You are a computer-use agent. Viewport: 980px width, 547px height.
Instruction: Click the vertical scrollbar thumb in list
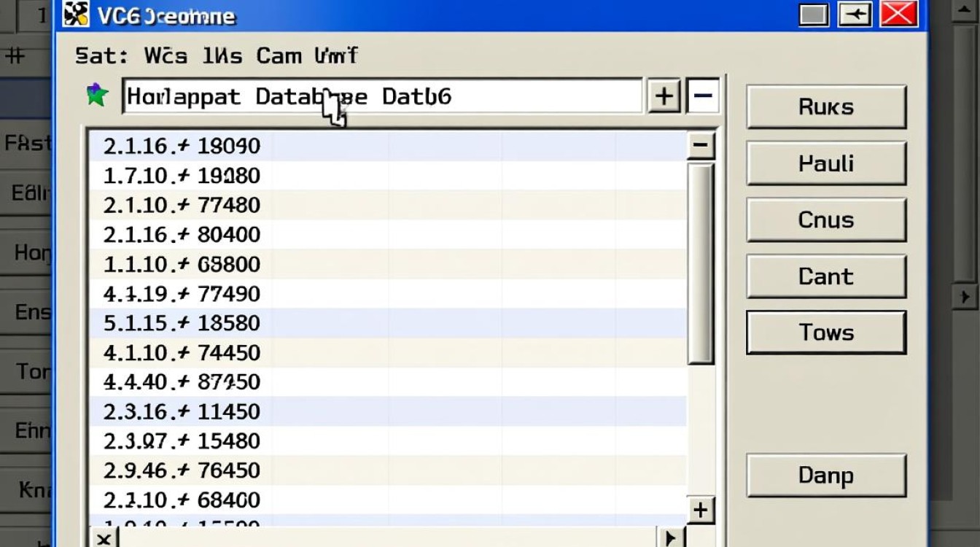[x=700, y=263]
